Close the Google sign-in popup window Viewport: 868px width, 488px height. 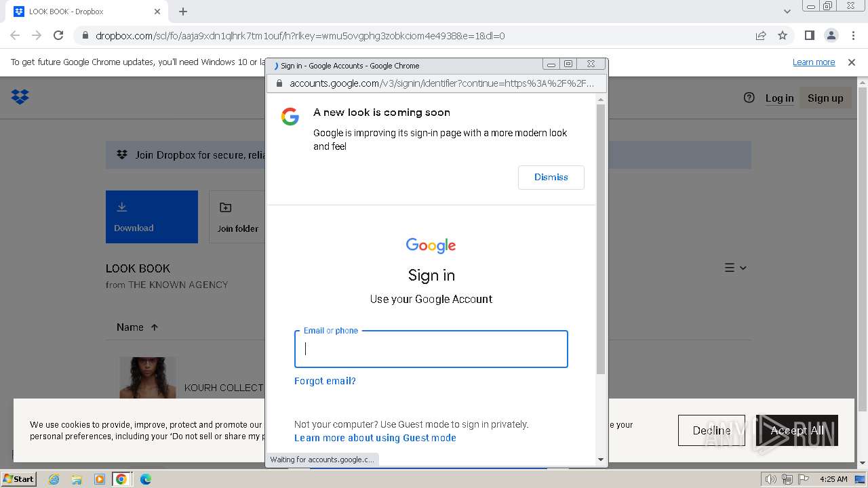tap(591, 64)
